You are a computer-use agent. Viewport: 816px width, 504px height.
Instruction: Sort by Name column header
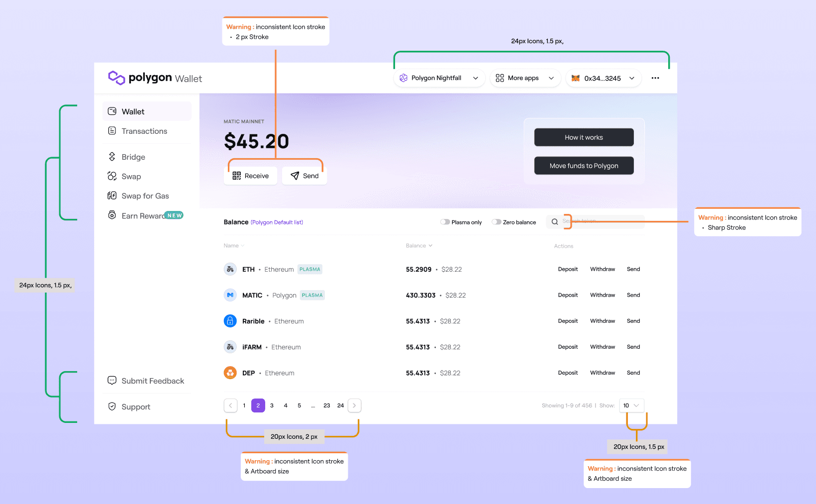tap(234, 246)
